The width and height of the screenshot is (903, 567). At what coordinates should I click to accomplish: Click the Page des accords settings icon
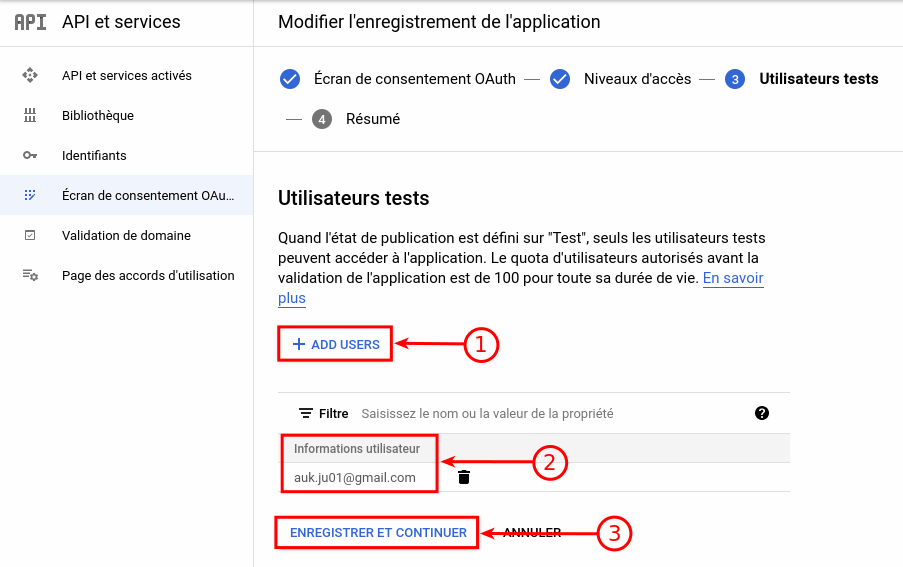[x=30, y=275]
